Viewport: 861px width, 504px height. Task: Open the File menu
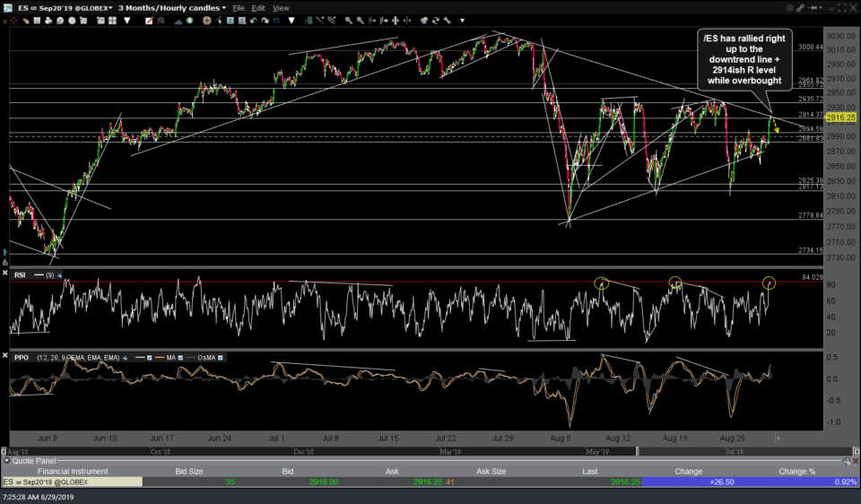[x=239, y=8]
